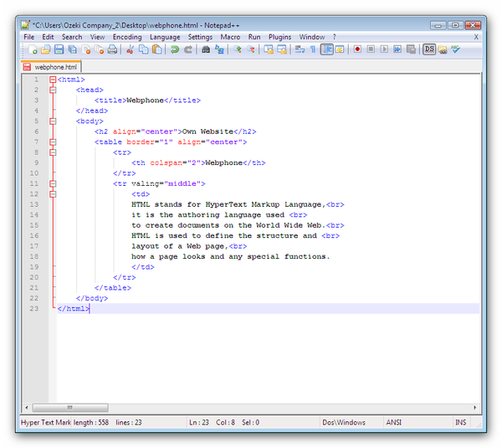Open Find with the binoculars icon
Viewport: 502px width, 448px height.
tap(206, 50)
